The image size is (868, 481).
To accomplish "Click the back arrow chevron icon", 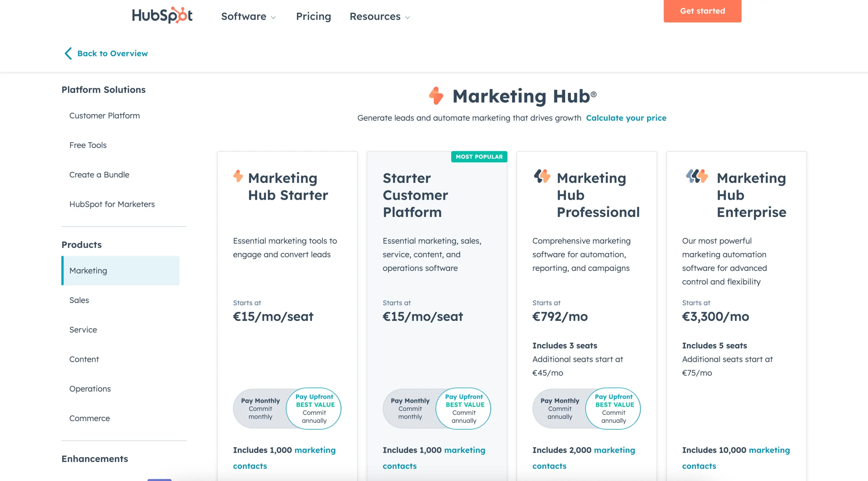I will coord(68,53).
